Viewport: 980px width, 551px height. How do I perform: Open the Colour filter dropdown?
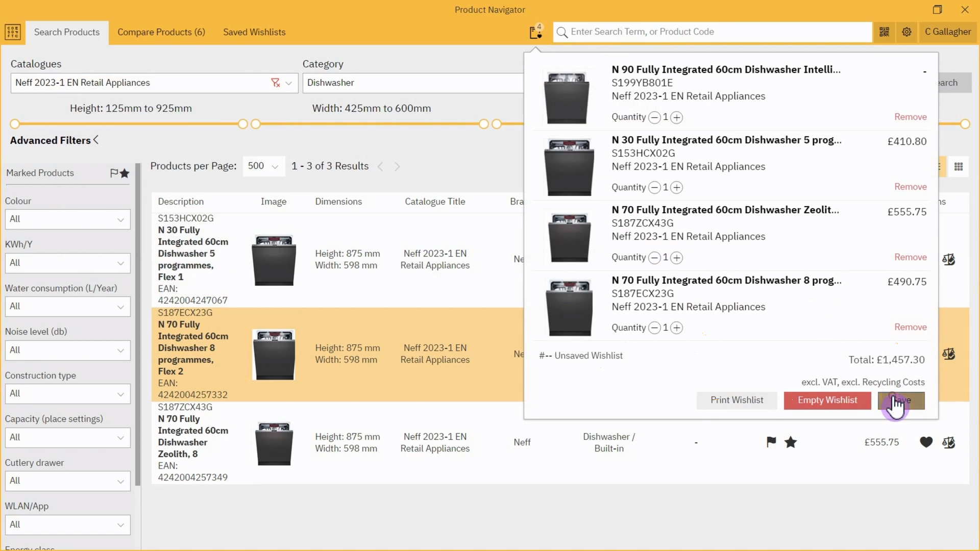(67, 219)
